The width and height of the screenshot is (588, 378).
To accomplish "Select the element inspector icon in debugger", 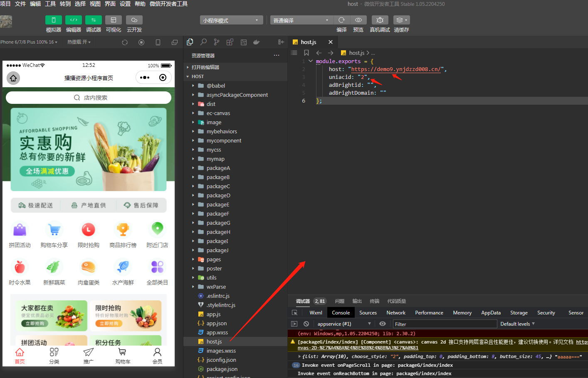I will click(x=294, y=313).
